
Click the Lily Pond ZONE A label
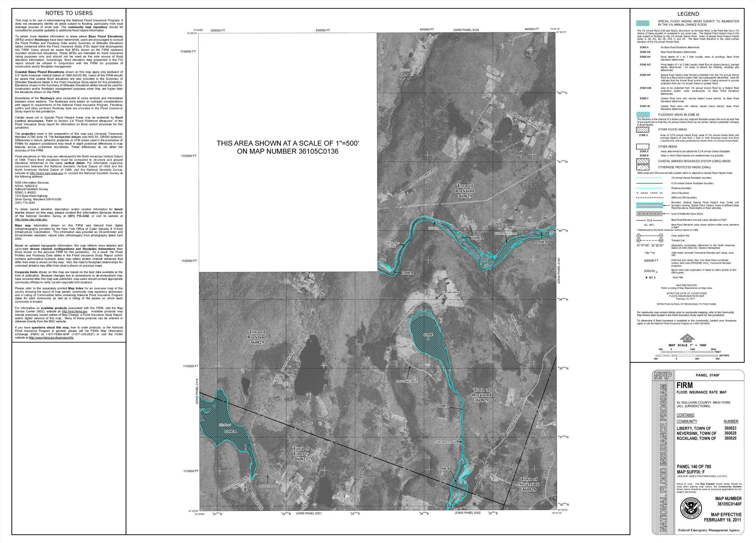pos(230,431)
